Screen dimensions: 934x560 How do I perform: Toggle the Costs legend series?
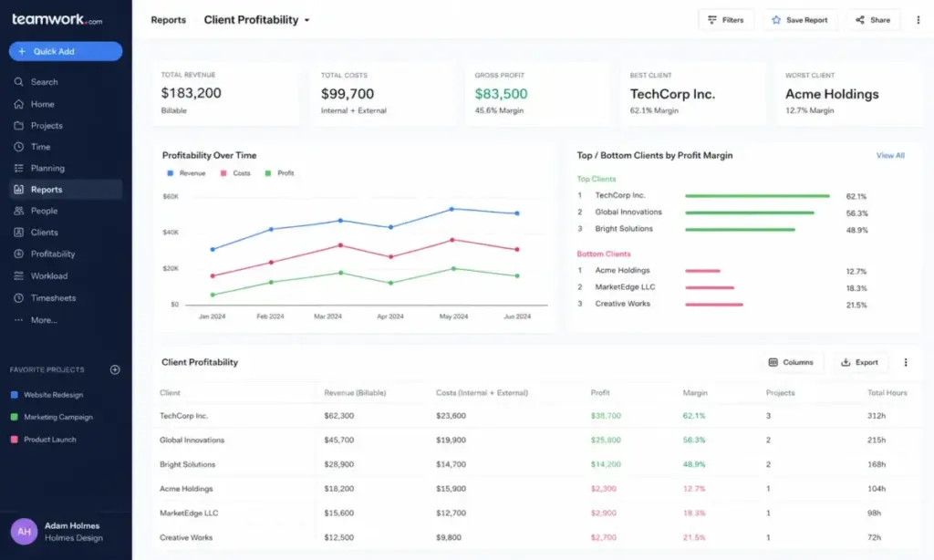pos(236,173)
